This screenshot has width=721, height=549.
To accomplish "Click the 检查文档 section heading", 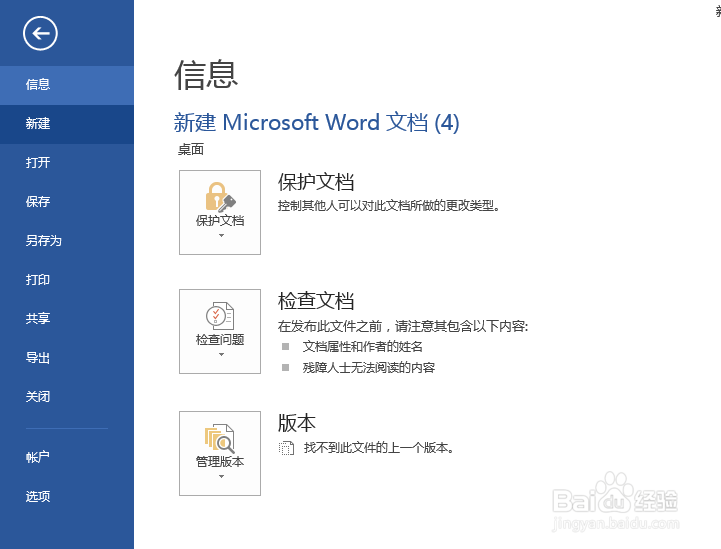I will click(316, 301).
